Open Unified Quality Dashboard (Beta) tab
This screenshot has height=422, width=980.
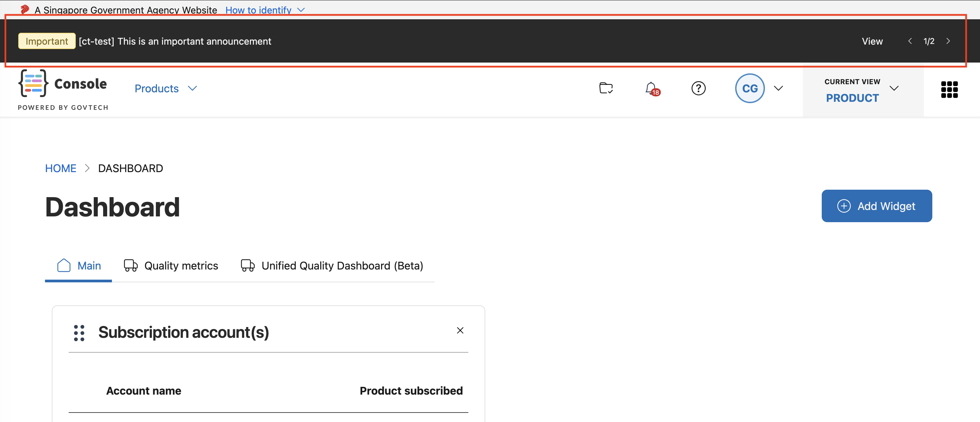332,265
